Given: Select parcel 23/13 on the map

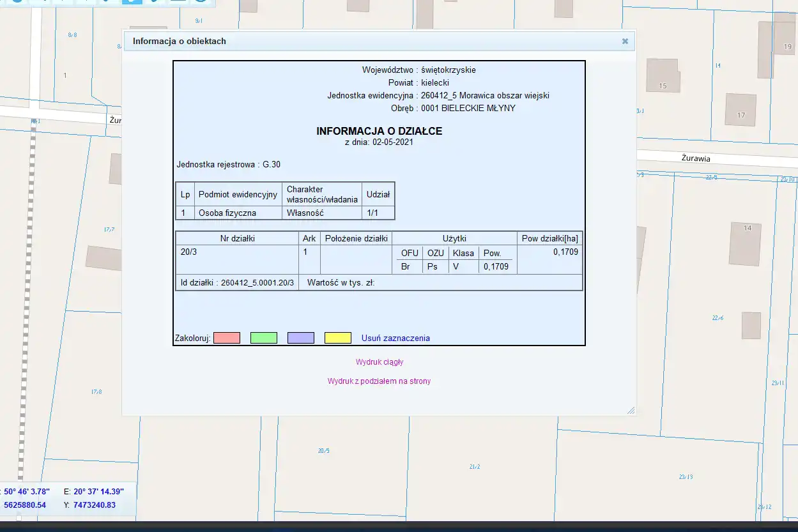Looking at the screenshot, I should 686,477.
